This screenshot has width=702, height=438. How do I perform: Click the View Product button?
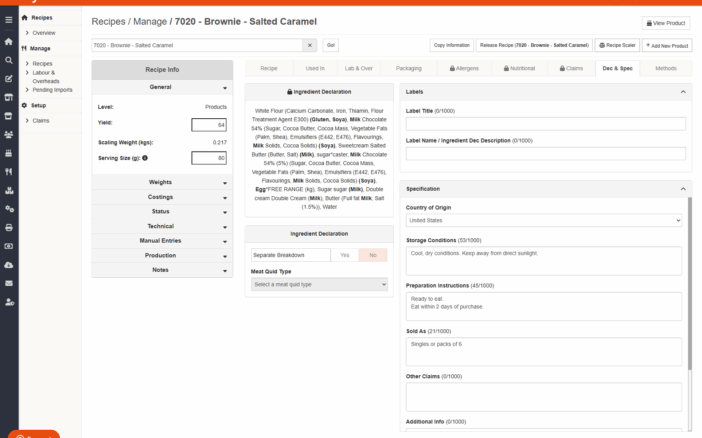click(666, 23)
